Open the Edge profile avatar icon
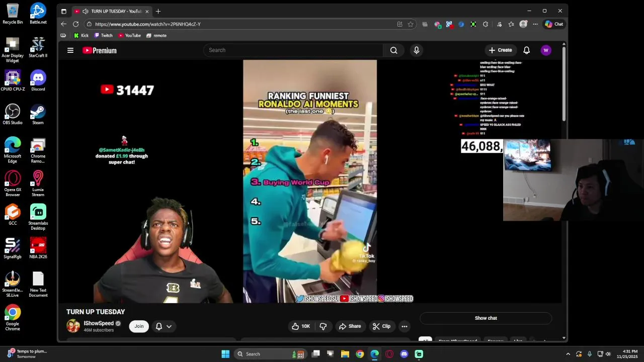Screen dimensions: 644x362 pyautogui.click(x=523, y=24)
